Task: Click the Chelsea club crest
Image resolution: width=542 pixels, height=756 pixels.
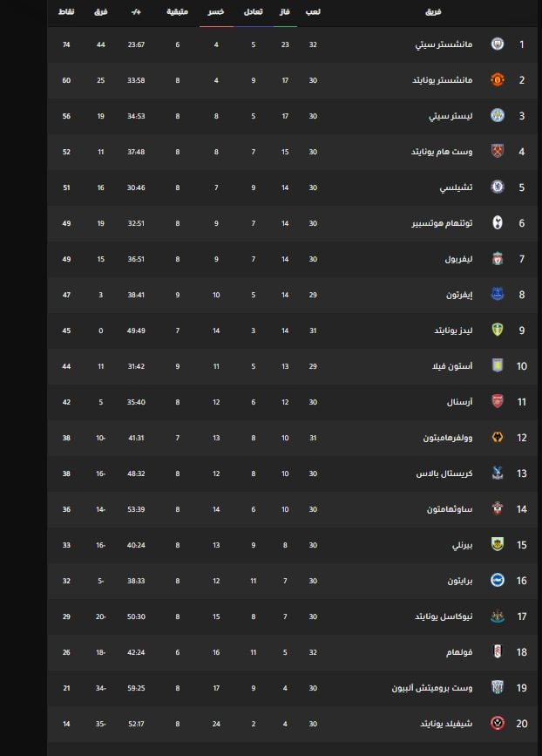Action: coord(498,187)
